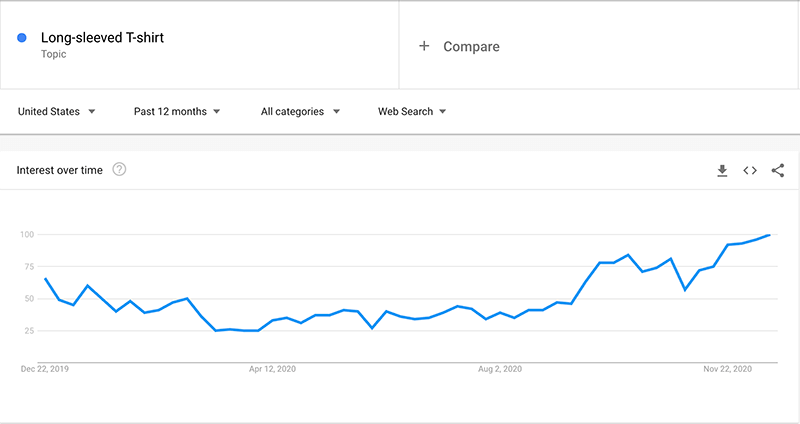Select the Dec 22, 2019 starting data point

pyautogui.click(x=45, y=279)
